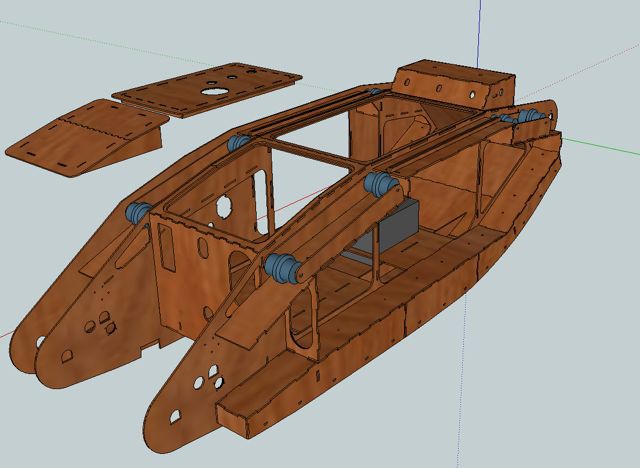Select the large round hole in the flat panel
This screenshot has width=640, height=468.
[x=213, y=89]
